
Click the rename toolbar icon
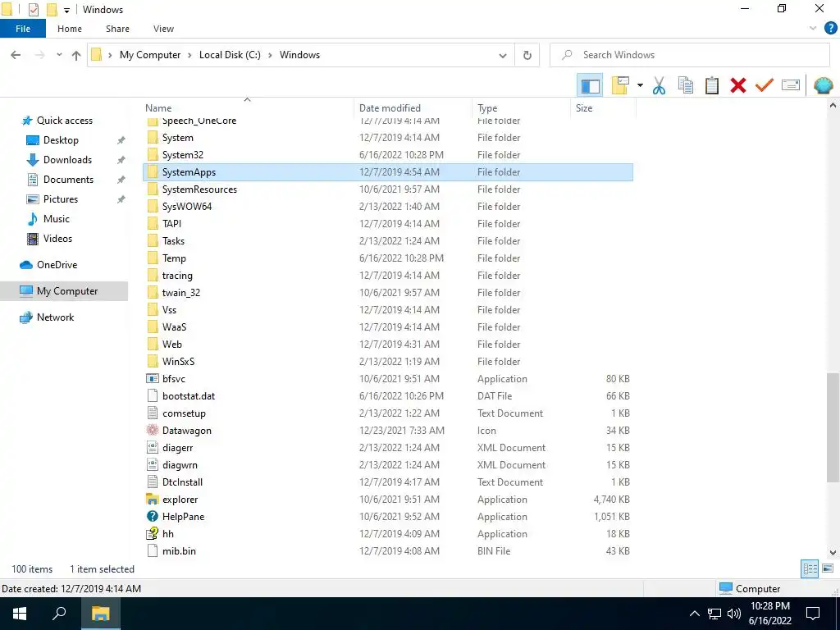791,85
